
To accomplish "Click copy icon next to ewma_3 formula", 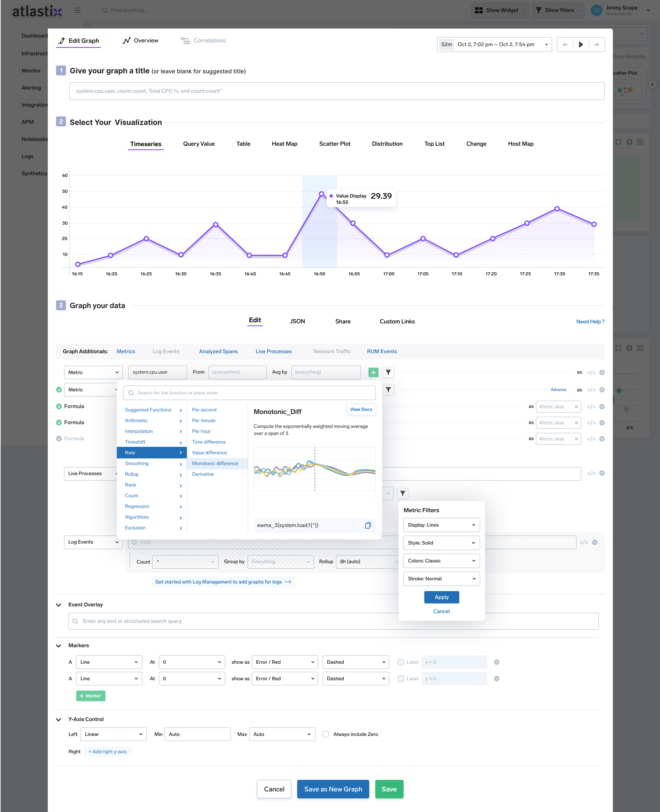I will click(368, 525).
